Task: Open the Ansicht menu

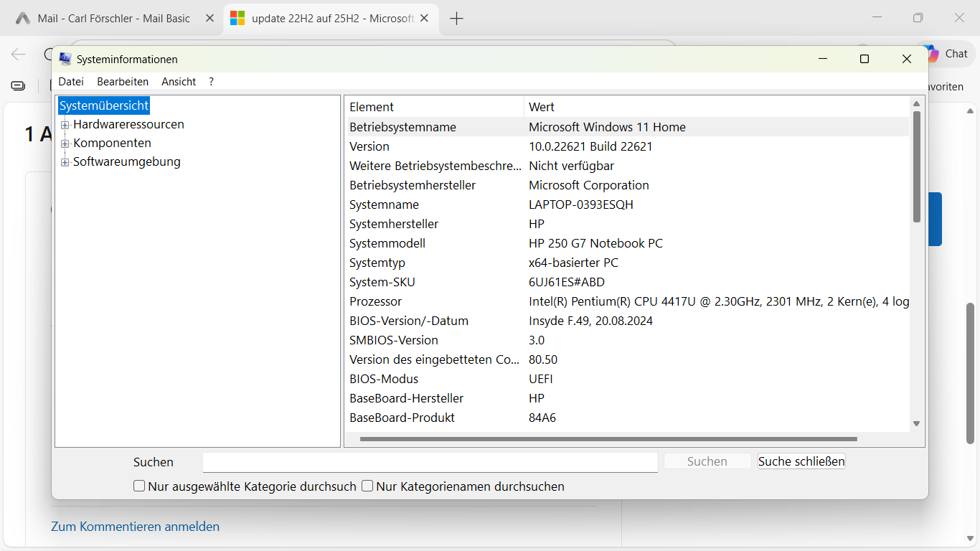Action: [179, 82]
